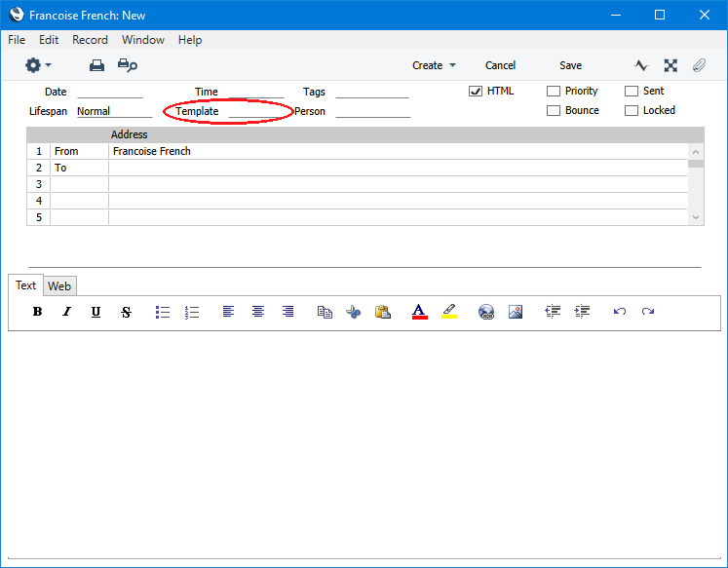Select the Francoise French From address cell
Screen dimensions: 728x568
(x=399, y=151)
